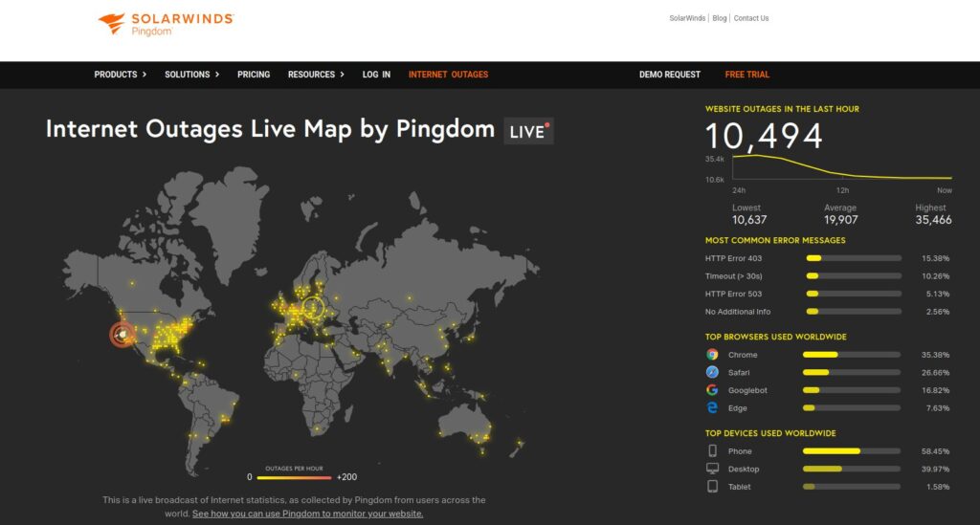
Task: Open the Pricing page
Action: [254, 75]
